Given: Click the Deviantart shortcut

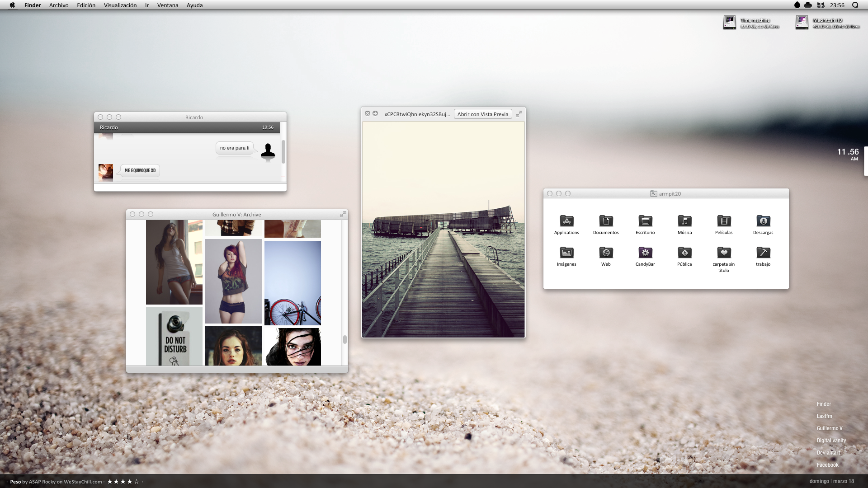Looking at the screenshot, I should click(x=828, y=453).
